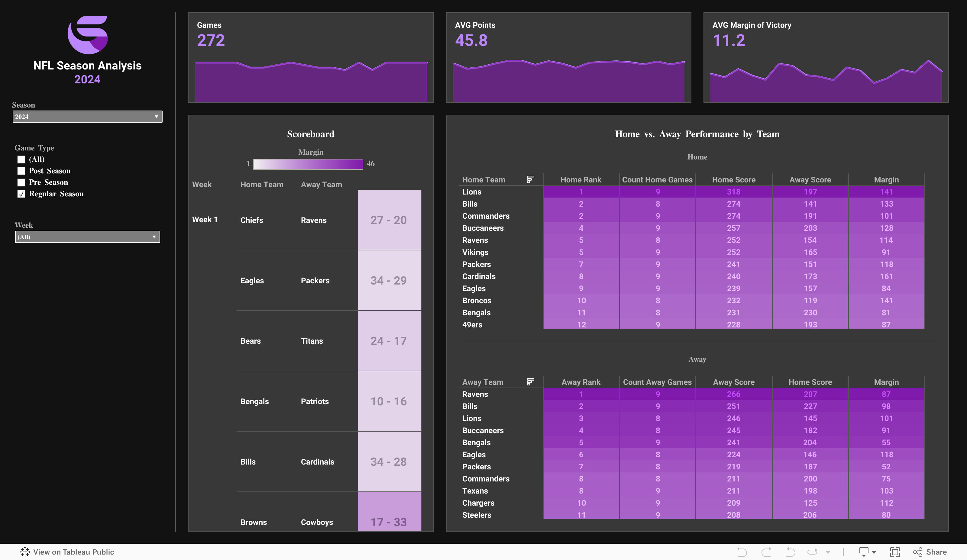Uncheck Regular Season checkbox
Image resolution: width=967 pixels, height=560 pixels.
(21, 194)
